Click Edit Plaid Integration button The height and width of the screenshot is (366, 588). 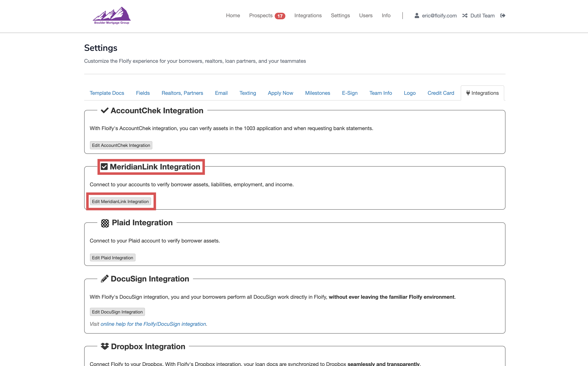point(113,257)
